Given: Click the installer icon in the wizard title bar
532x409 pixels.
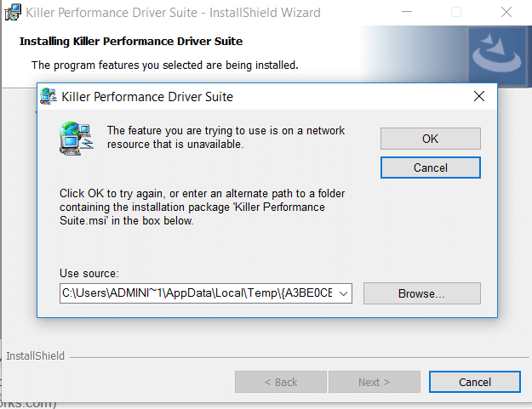Looking at the screenshot, I should (x=14, y=13).
